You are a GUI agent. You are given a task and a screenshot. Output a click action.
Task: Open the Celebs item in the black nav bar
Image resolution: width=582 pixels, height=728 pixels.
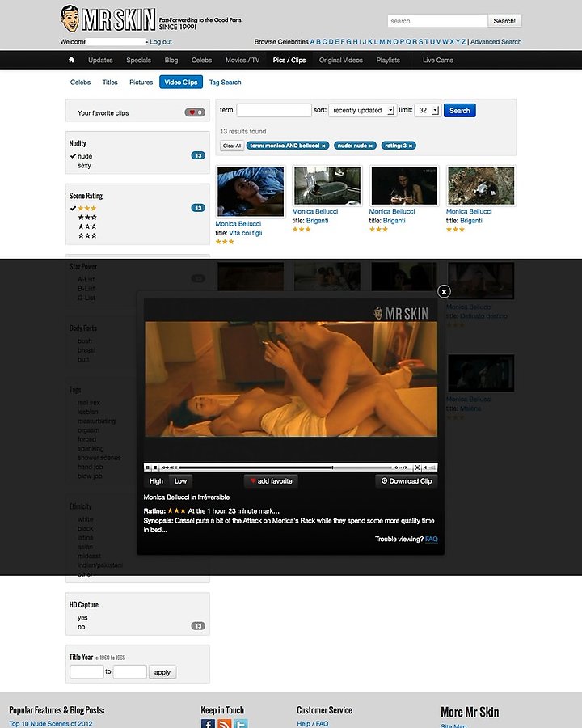(x=201, y=60)
